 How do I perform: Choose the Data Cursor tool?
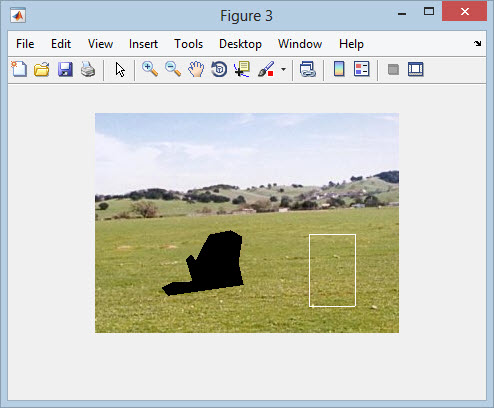coord(242,69)
